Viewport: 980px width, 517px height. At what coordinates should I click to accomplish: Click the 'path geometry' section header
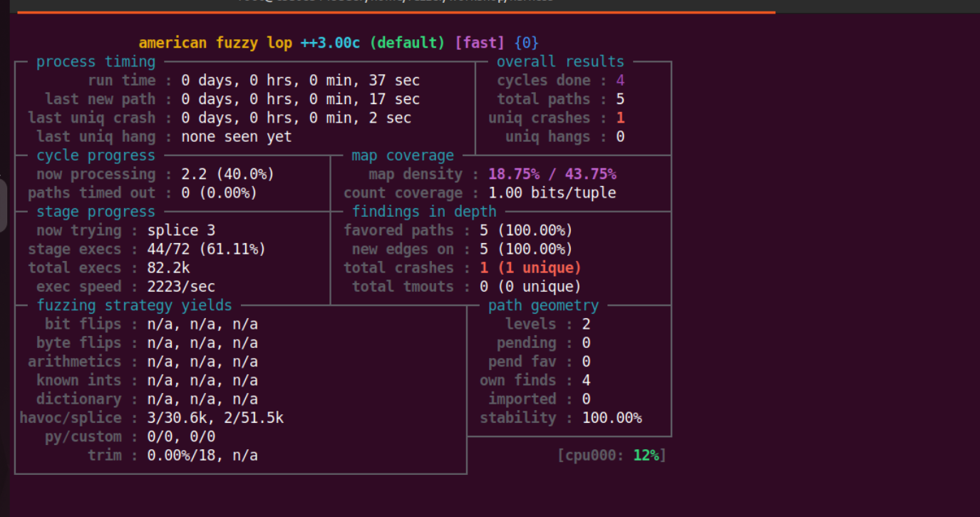click(x=543, y=306)
